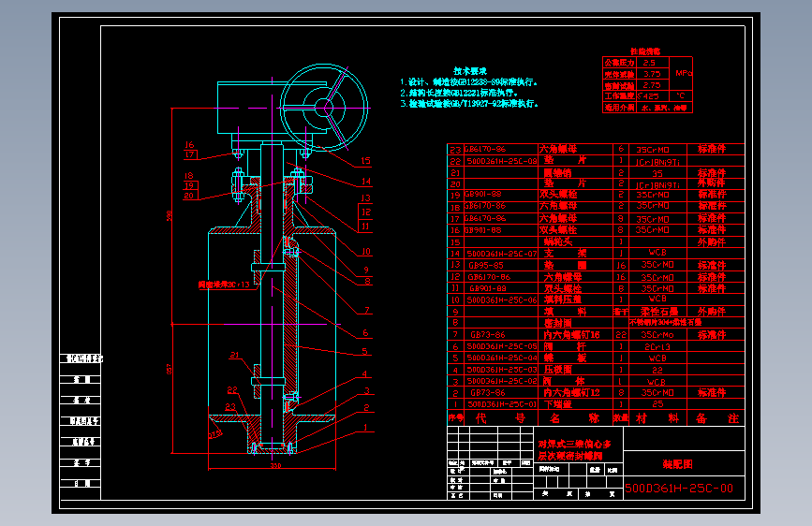Select the 材料 column header

[657, 417]
